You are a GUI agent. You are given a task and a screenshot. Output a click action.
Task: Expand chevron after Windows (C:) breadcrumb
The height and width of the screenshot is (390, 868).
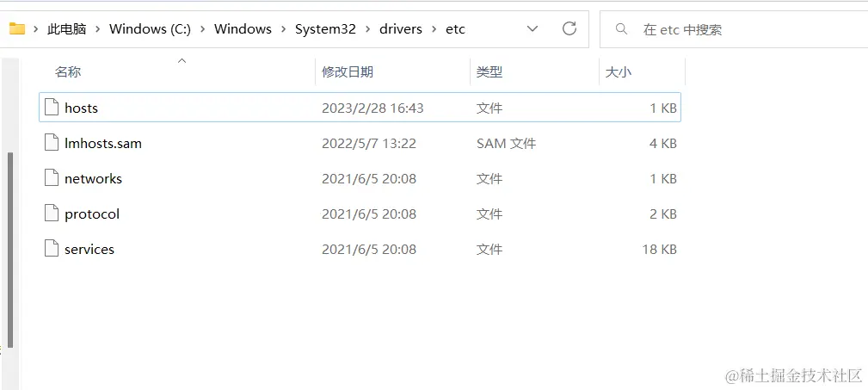(x=203, y=29)
